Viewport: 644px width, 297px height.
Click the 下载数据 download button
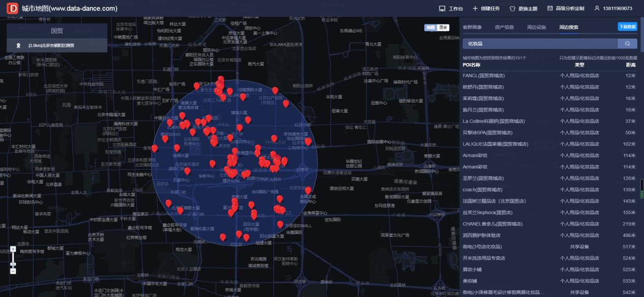pos(627,26)
